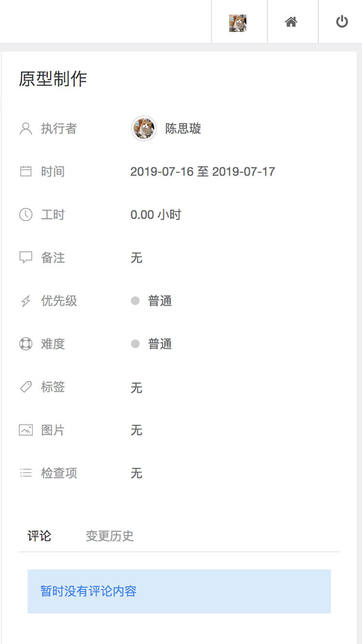Click the lifebuoy icon for 难度
This screenshot has width=362, height=644.
[x=26, y=344]
